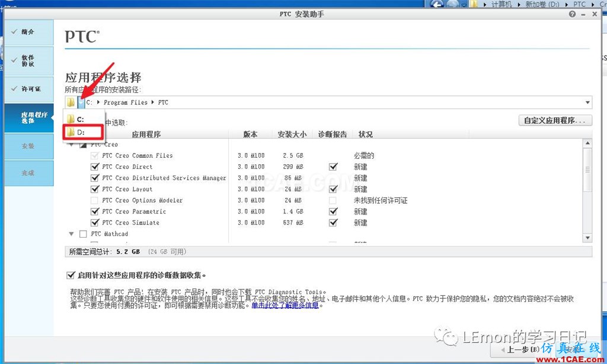Image resolution: width=607 pixels, height=364 pixels.
Task: Toggle diagnostic report checkbox for PTC Creo Parametric
Action: coord(333,212)
